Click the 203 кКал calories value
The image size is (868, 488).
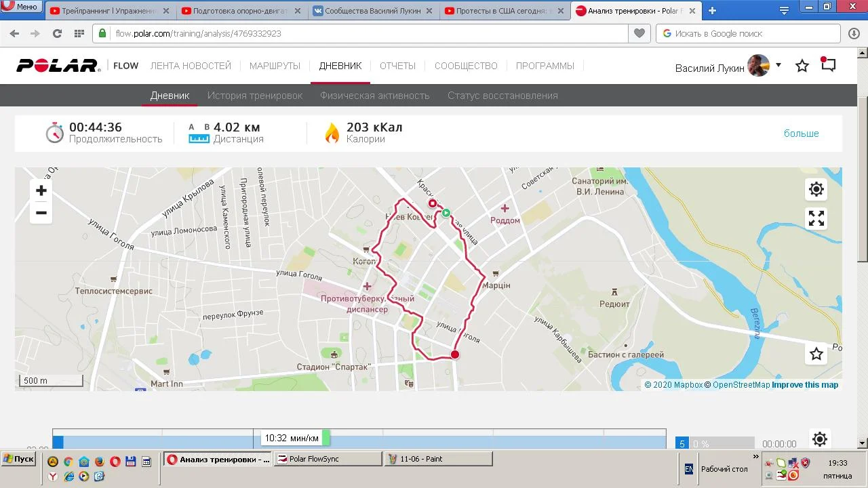(x=374, y=127)
